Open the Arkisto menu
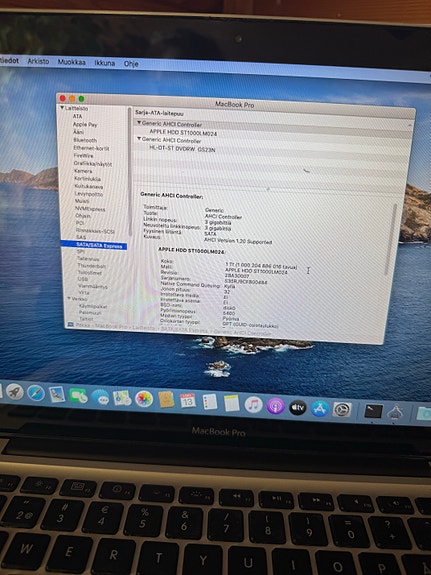 (38, 61)
